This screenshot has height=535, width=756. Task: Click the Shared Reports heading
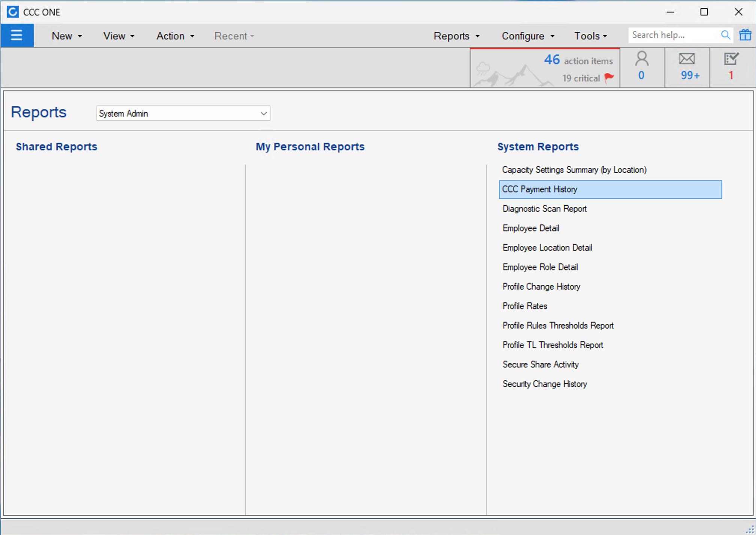(57, 146)
